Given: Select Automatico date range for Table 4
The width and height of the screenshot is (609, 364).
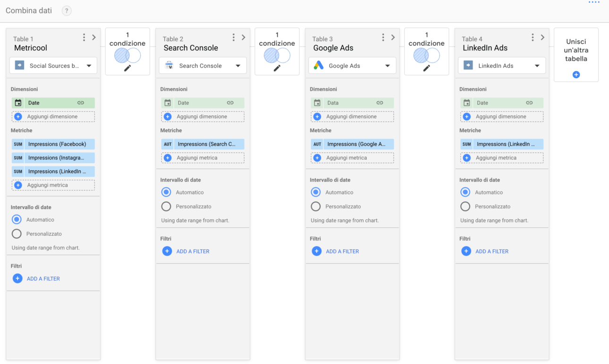Looking at the screenshot, I should (x=465, y=192).
